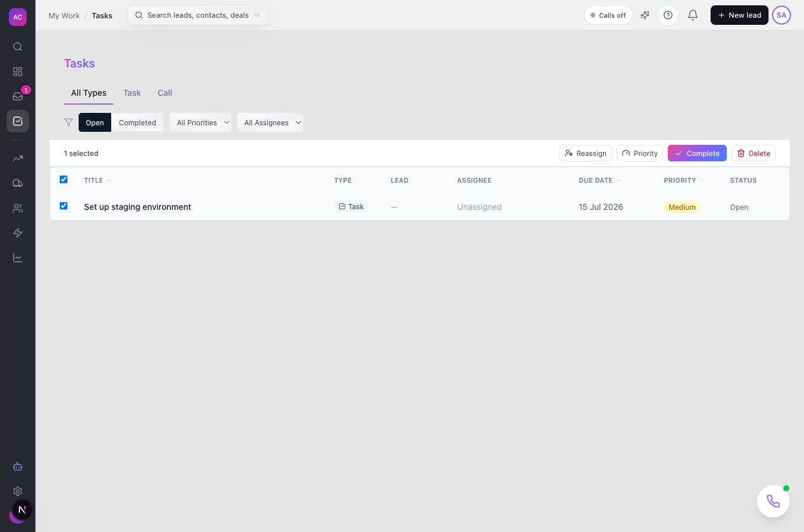804x532 pixels.
Task: Click the Medium priority badge
Action: (x=682, y=207)
